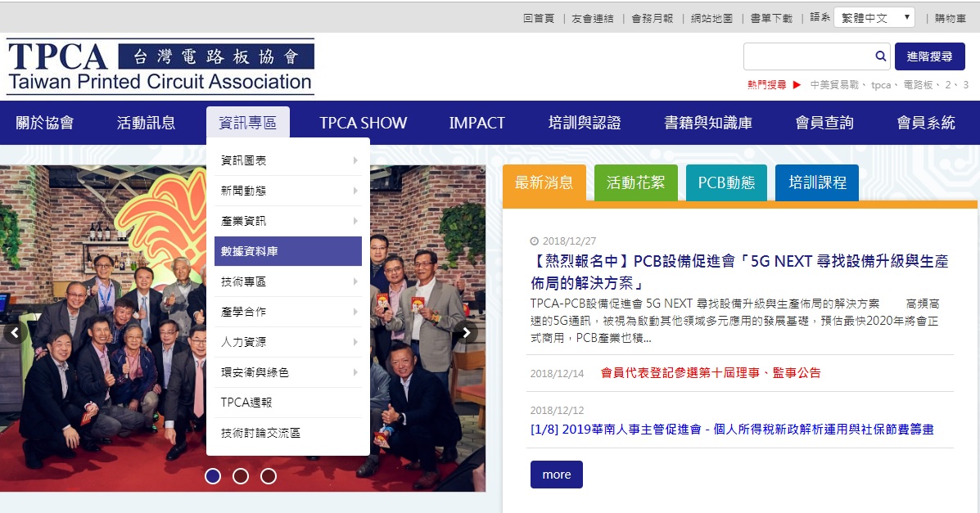Click the red hot-search arrow icon

[797, 85]
